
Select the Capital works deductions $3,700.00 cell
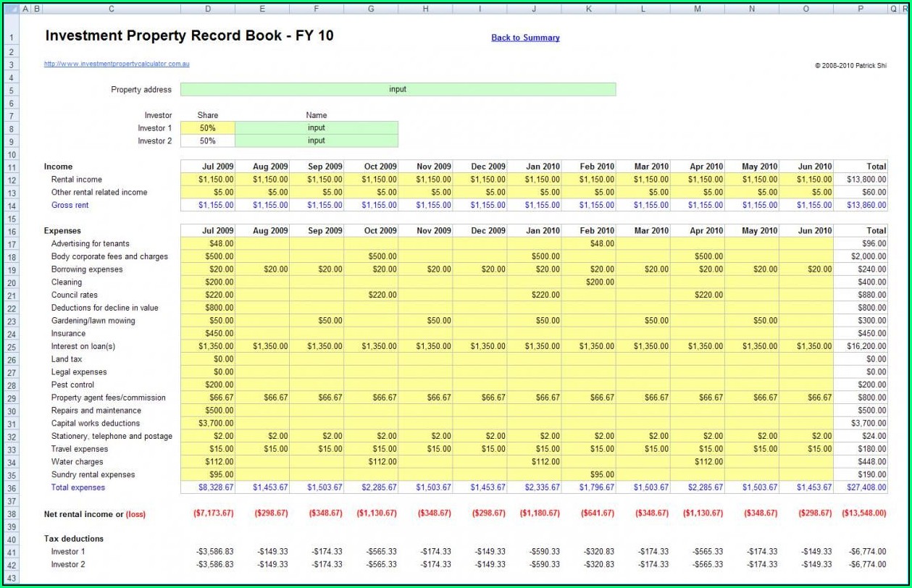tap(207, 424)
